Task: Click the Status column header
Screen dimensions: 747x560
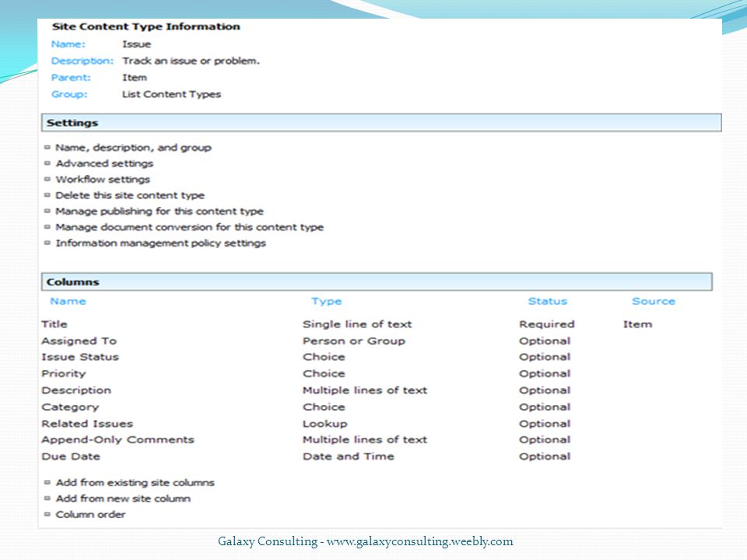Action: (x=547, y=301)
